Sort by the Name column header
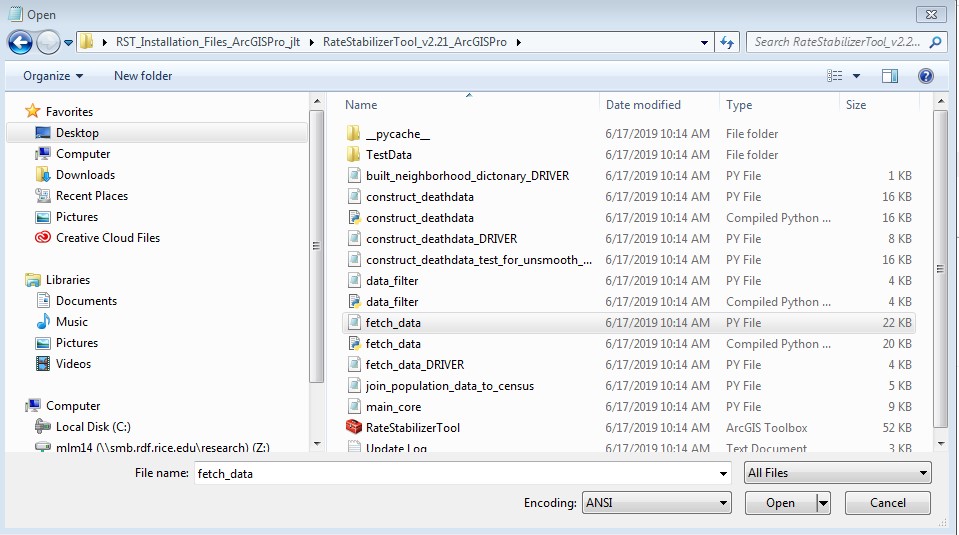This screenshot has height=535, width=959. [x=361, y=105]
